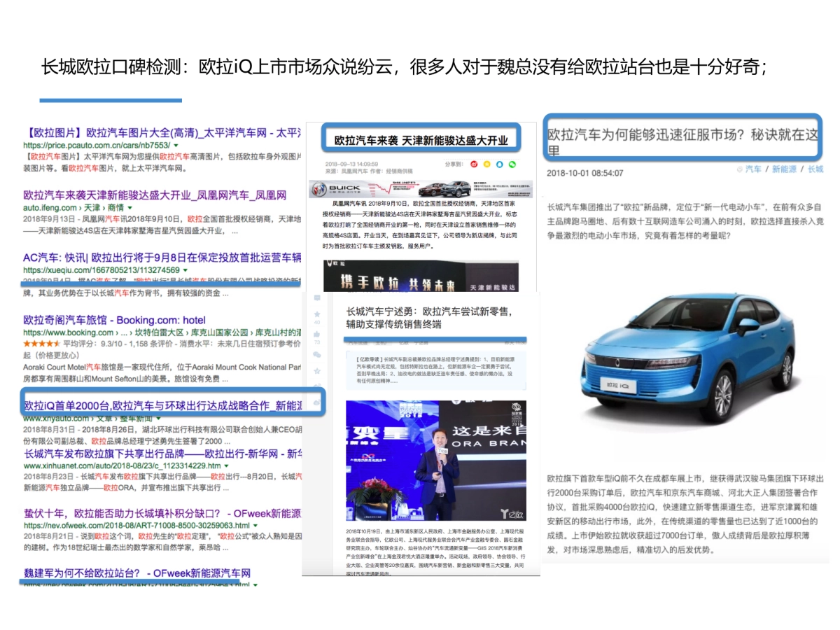Select the 新能源 category tag
The width and height of the screenshot is (840, 630).
point(785,169)
